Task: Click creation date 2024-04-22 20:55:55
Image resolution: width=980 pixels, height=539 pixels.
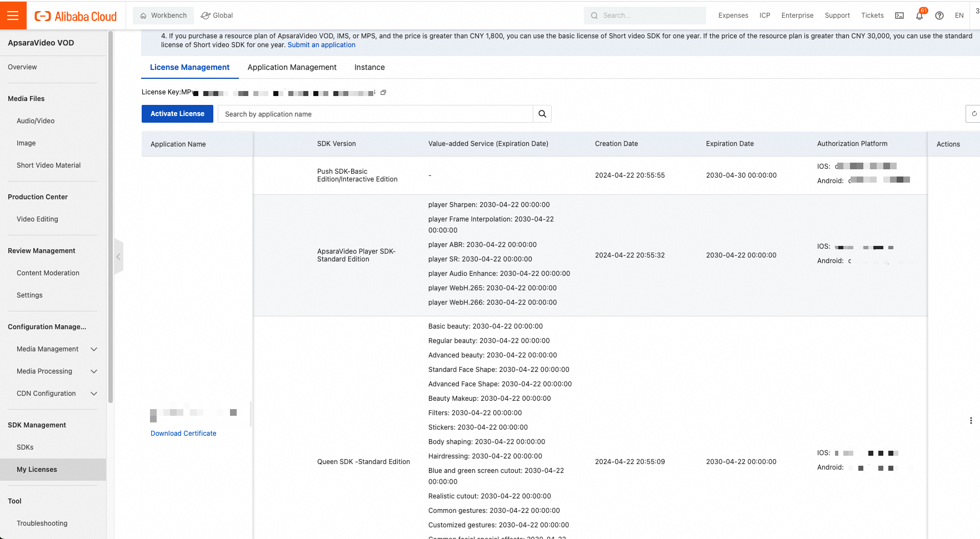Action: (629, 175)
